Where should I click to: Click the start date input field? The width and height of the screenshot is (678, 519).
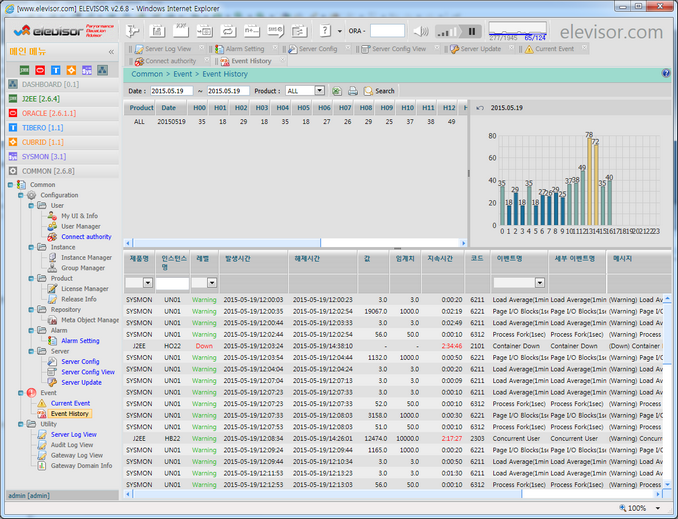pos(171,91)
